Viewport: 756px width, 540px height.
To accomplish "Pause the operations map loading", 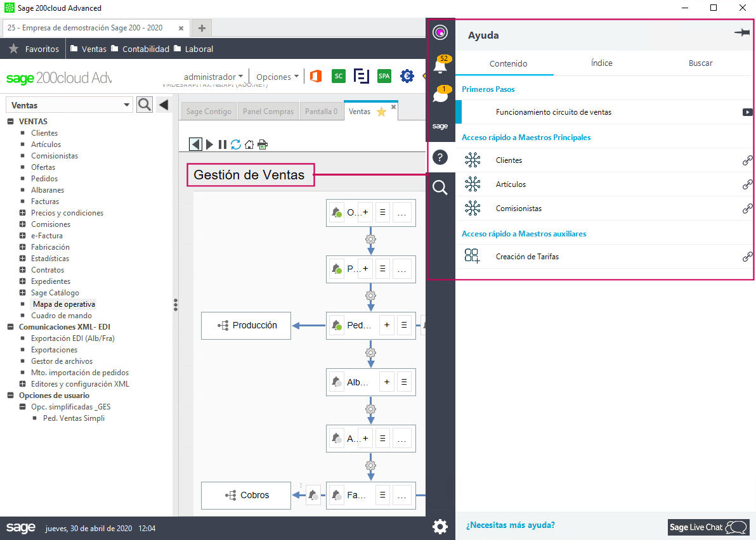I will click(222, 144).
